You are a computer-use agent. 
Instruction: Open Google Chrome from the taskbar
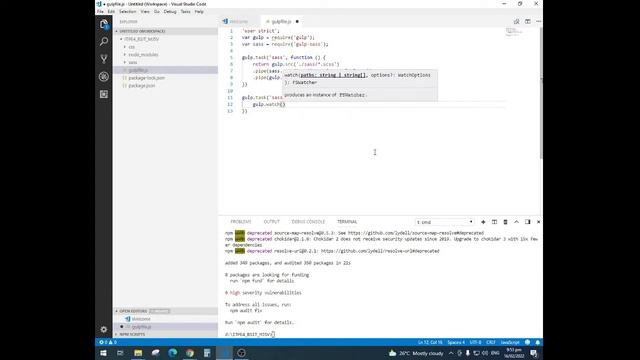pos(190,353)
